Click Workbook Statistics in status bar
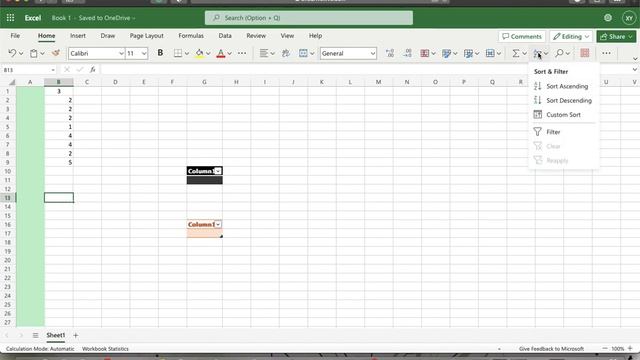This screenshot has width=640, height=360. (x=105, y=349)
